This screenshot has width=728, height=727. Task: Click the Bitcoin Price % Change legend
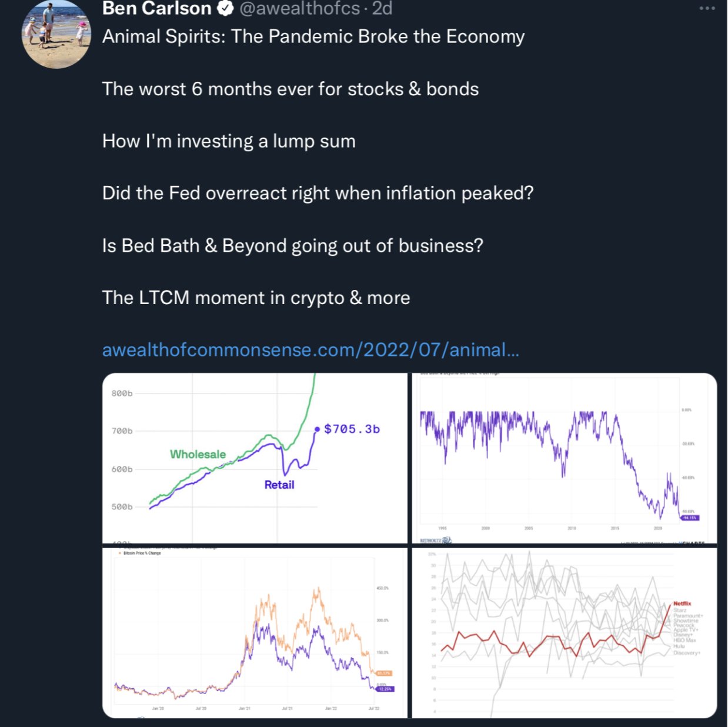(x=142, y=553)
